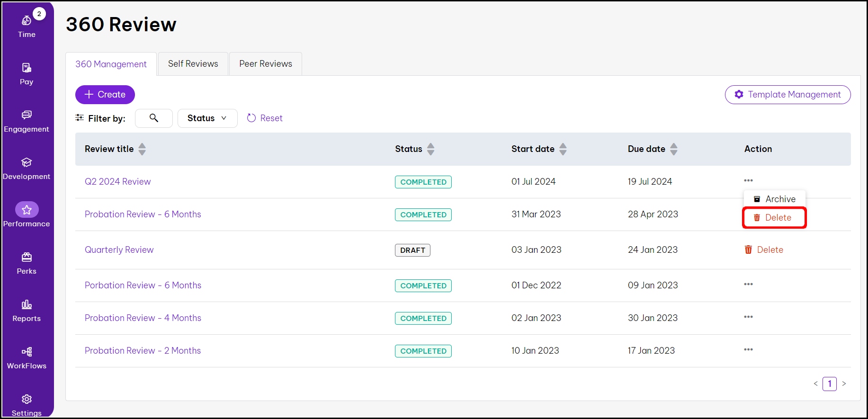Open WorkFlows in the sidebar
868x419 pixels.
click(27, 357)
